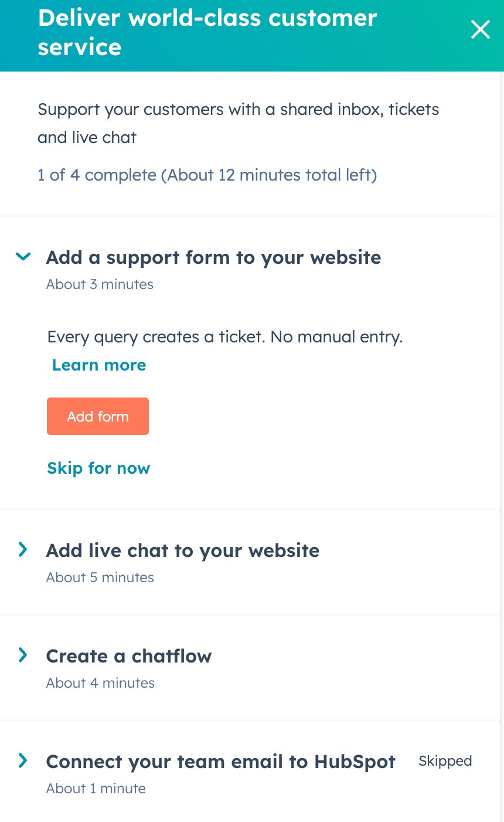Click the shared inbox description text
Screen dimensions: 504x822
coord(238,123)
